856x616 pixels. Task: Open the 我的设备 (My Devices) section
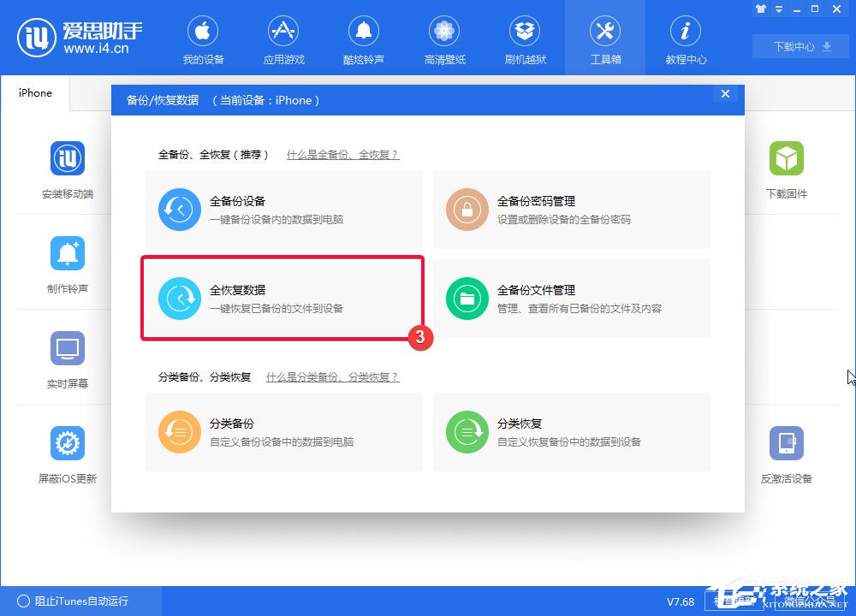coord(203,38)
